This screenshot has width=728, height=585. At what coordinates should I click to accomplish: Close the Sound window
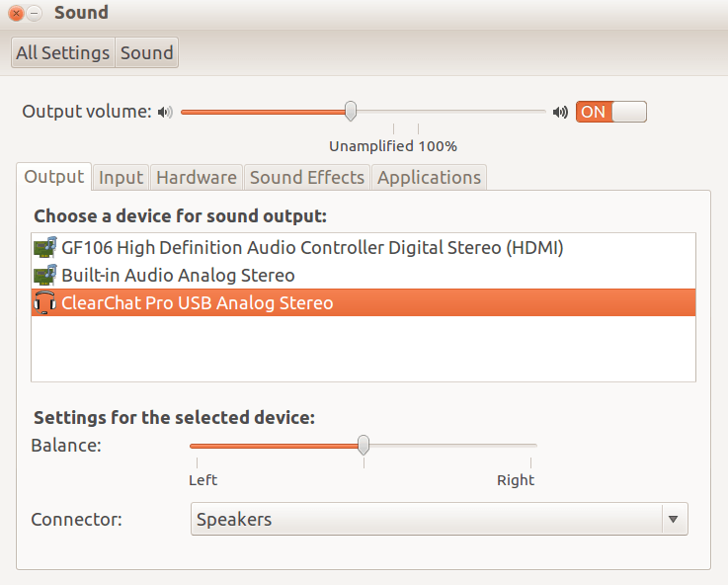click(x=17, y=14)
